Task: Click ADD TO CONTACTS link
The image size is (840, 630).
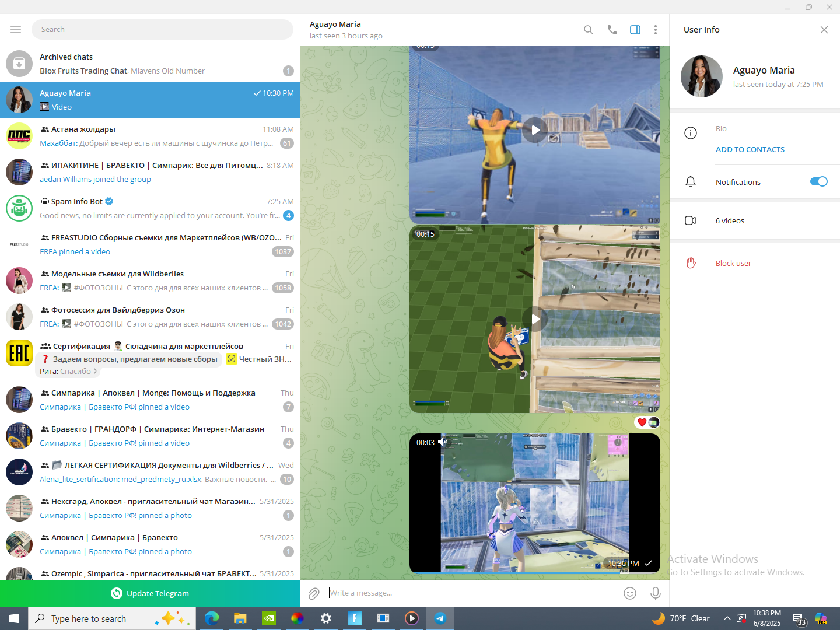Action: coord(750,150)
